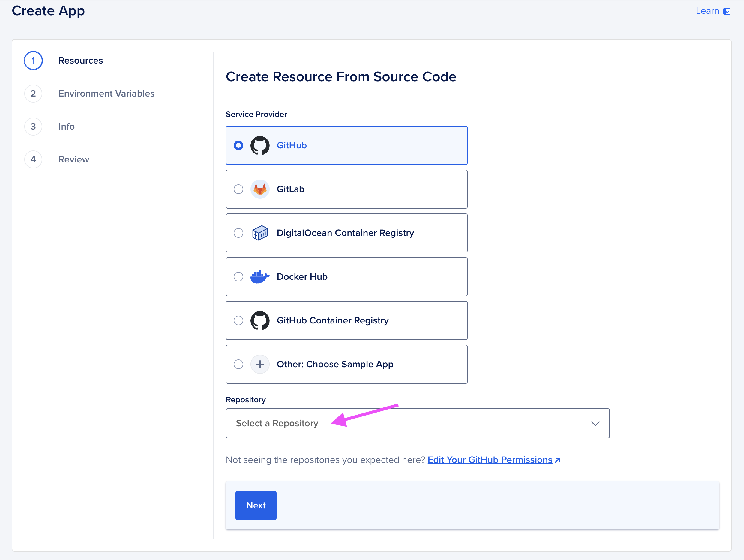Select Docker Hub as service provider
Screen dimensions: 744x560
point(239,276)
